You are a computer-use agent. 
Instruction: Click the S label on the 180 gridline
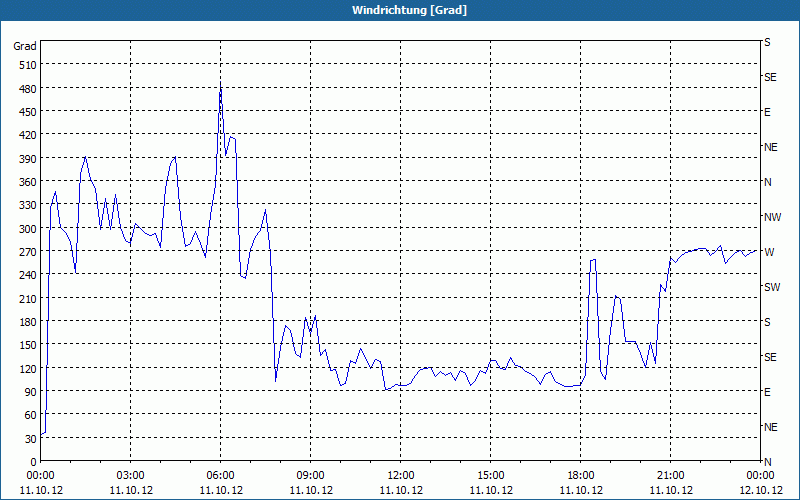[767, 322]
